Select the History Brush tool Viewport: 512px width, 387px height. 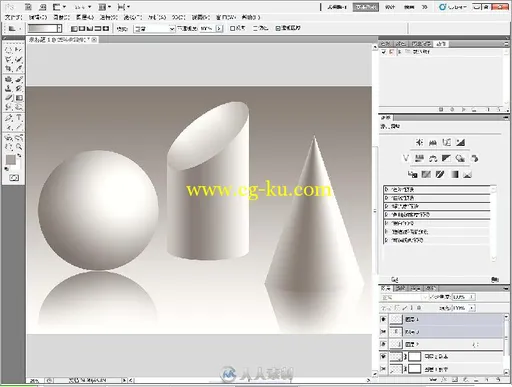tap(18, 89)
